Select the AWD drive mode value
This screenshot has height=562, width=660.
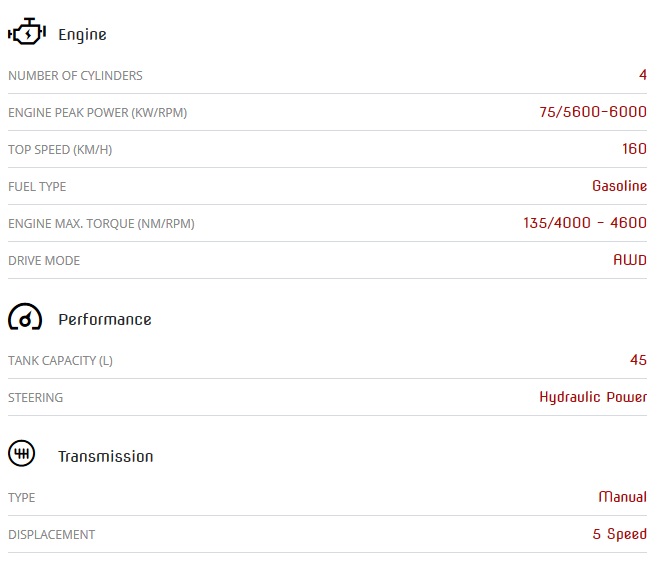[630, 260]
